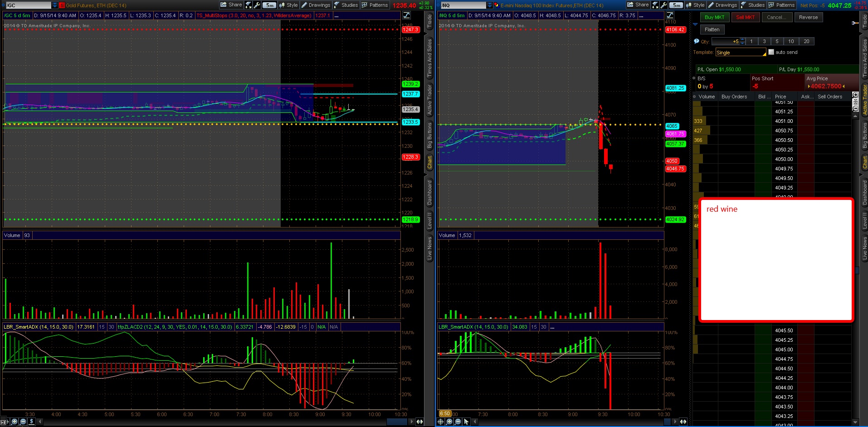This screenshot has height=427, width=868.
Task: Open the /GC sidebar Level II tab
Action: [x=429, y=220]
